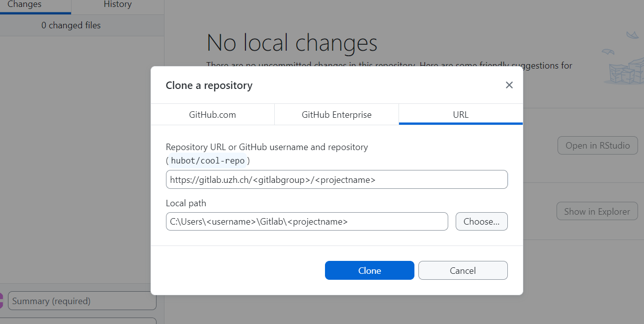Click the 0 changed files header

pyautogui.click(x=71, y=25)
